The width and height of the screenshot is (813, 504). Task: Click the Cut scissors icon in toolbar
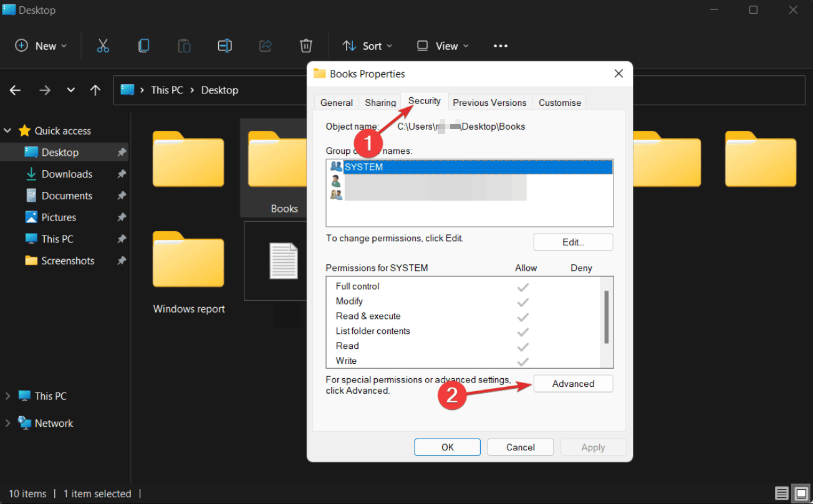coord(103,45)
